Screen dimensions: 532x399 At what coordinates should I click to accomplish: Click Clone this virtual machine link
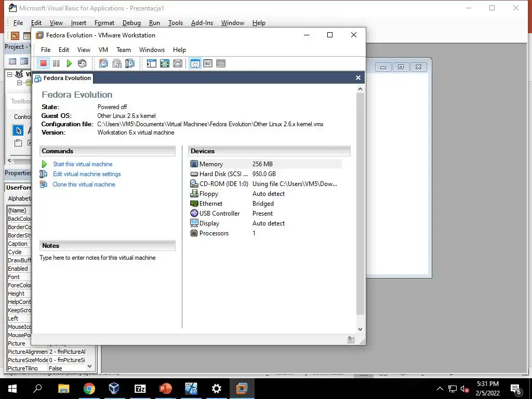(x=84, y=184)
